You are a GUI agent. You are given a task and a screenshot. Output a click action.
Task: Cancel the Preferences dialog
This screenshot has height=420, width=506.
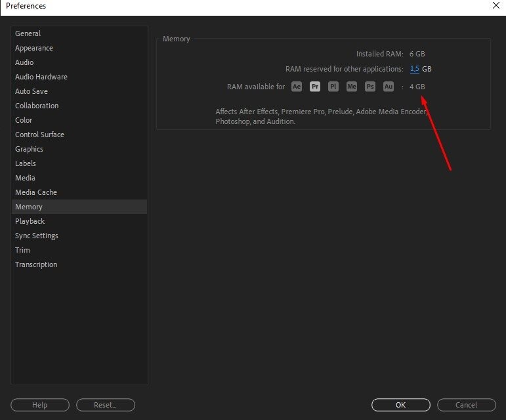click(467, 405)
